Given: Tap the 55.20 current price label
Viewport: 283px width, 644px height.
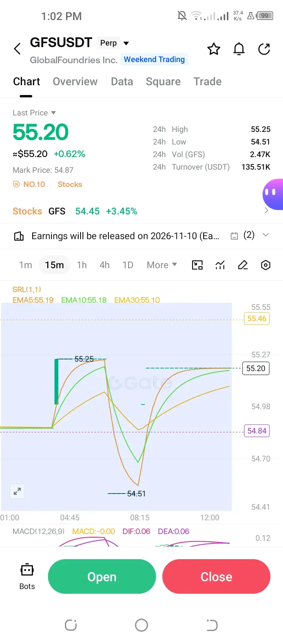Looking at the screenshot, I should pos(256,368).
